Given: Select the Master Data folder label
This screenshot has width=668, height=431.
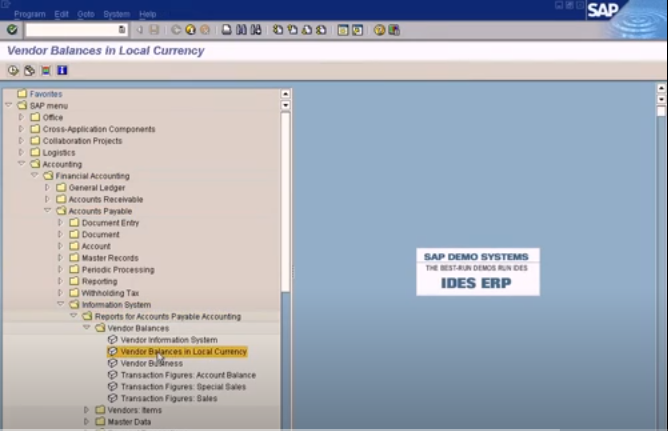Looking at the screenshot, I should point(129,422).
